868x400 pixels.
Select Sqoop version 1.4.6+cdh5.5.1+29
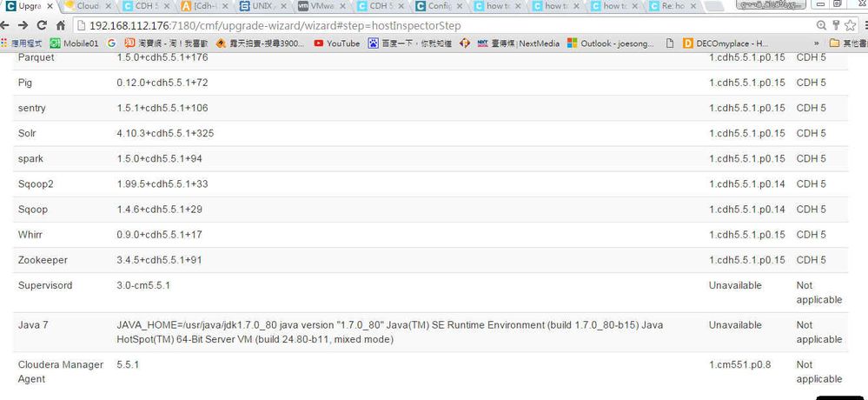[159, 210]
